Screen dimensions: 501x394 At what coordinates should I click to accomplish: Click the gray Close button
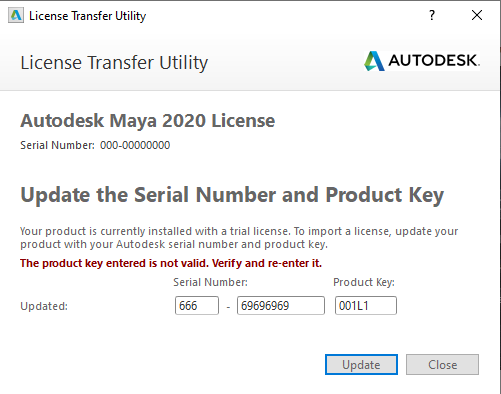click(x=442, y=365)
